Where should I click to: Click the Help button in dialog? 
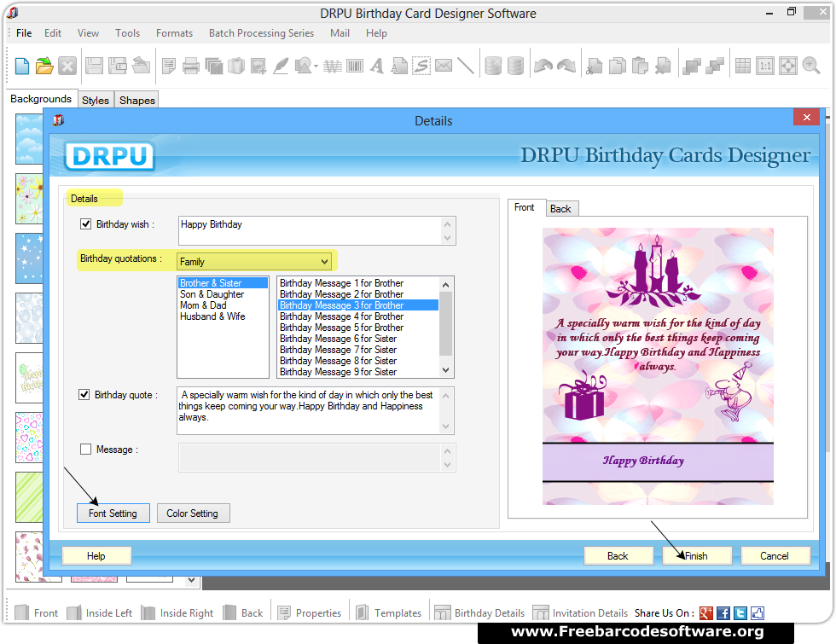click(x=96, y=555)
